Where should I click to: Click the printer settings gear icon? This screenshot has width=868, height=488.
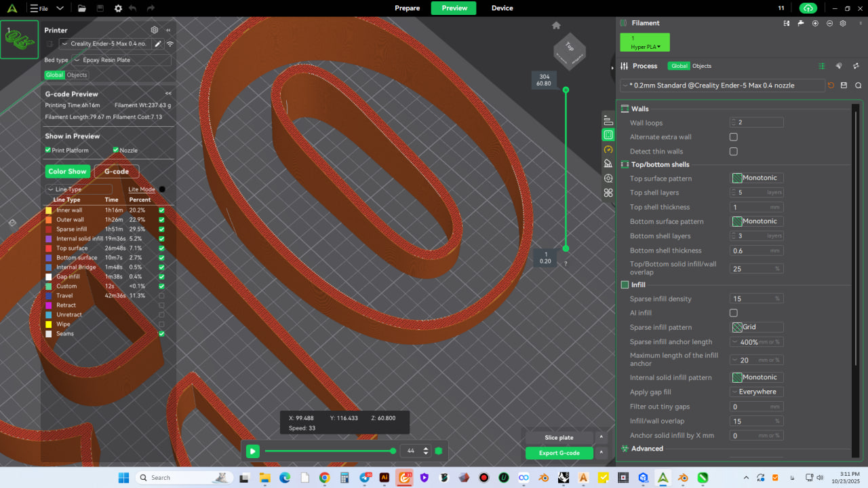(x=155, y=31)
